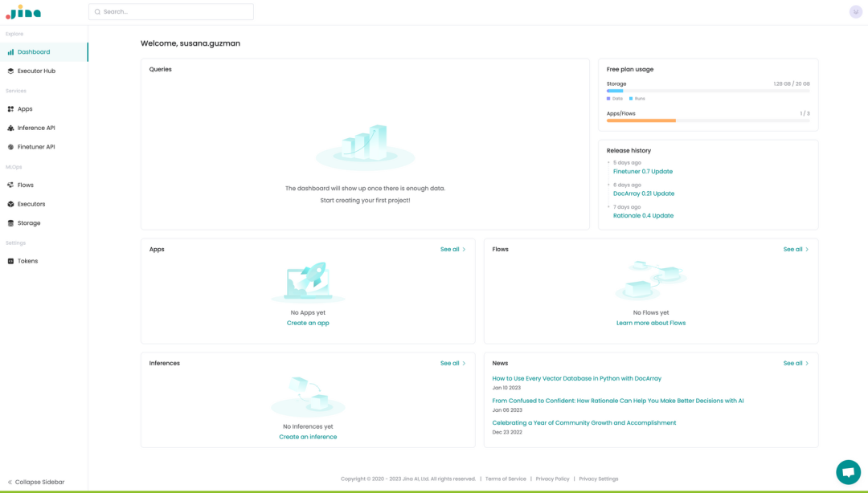The height and width of the screenshot is (493, 868).
Task: Click the Release history title
Action: (628, 150)
